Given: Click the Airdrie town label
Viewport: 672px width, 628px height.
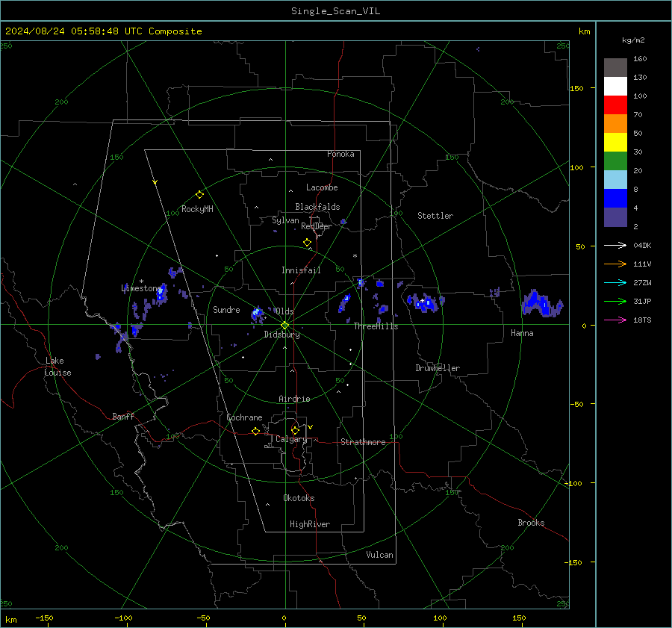Looking at the screenshot, I should point(294,399).
